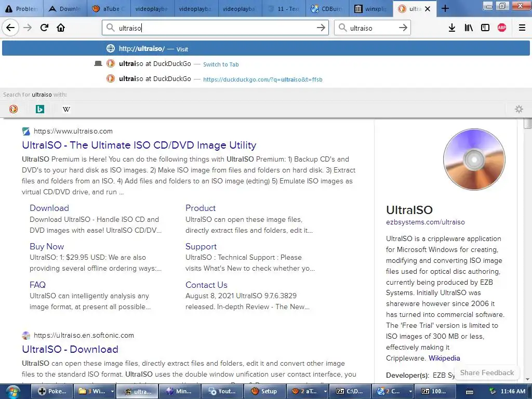
Task: Switch to the Problem tab
Action: [22, 9]
